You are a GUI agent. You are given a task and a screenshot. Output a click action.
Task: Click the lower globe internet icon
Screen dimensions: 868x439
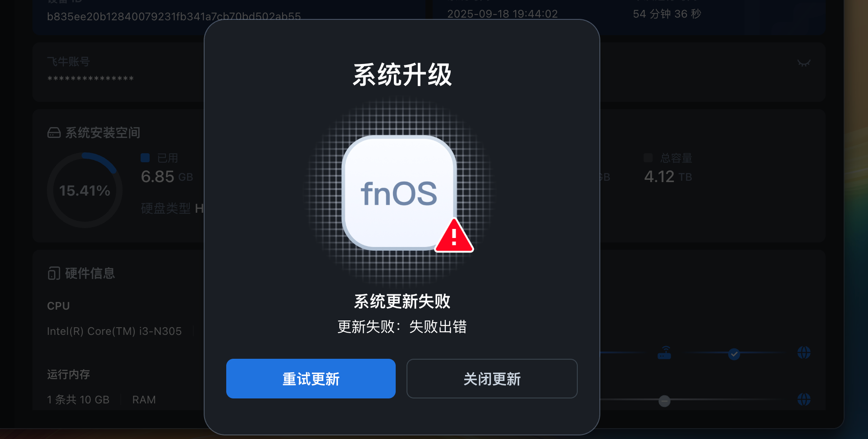tap(804, 399)
